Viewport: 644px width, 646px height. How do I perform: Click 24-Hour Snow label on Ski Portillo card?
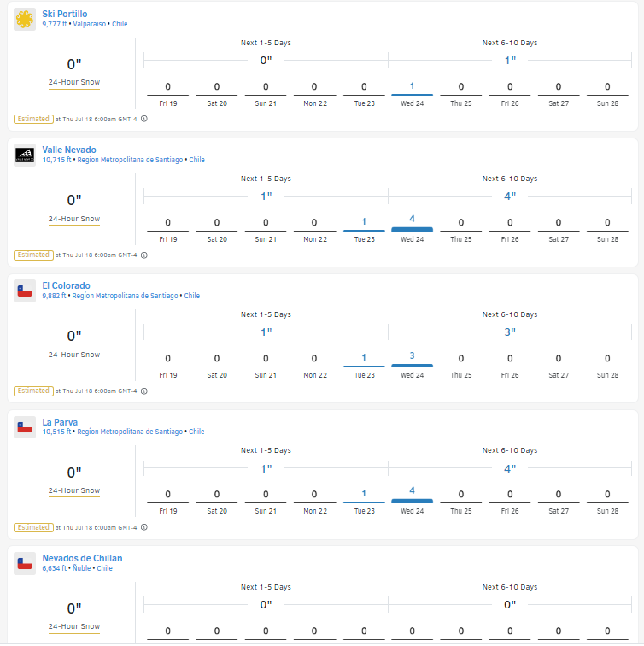74,82
